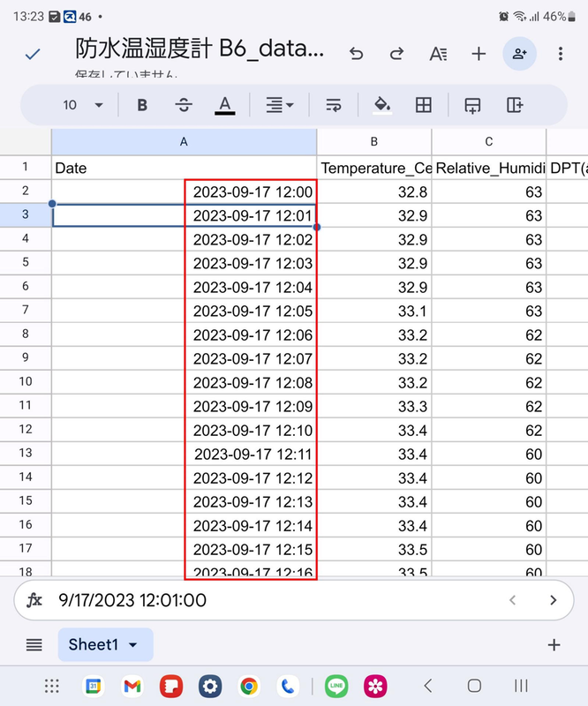
Task: Open the font size 10 dropdown
Action: [x=83, y=105]
